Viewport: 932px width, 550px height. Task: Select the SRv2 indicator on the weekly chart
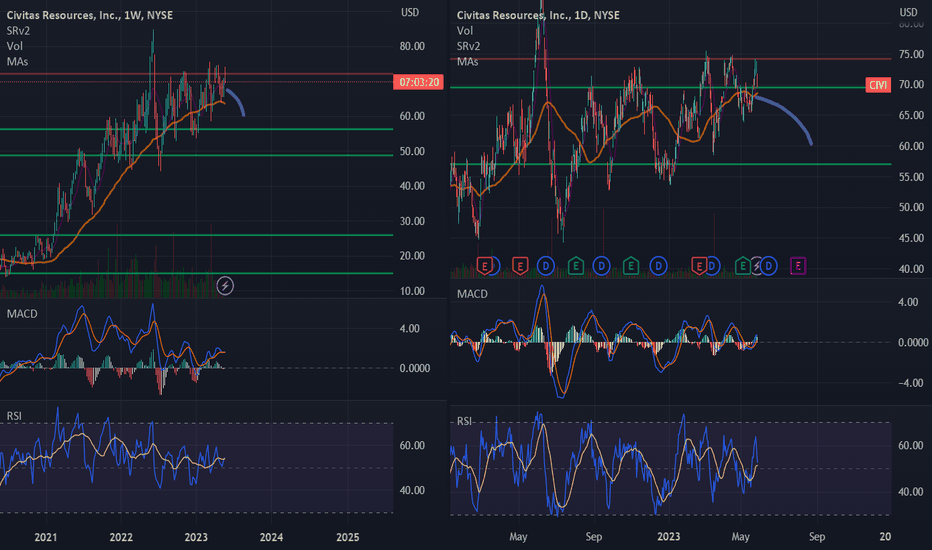pos(18,30)
